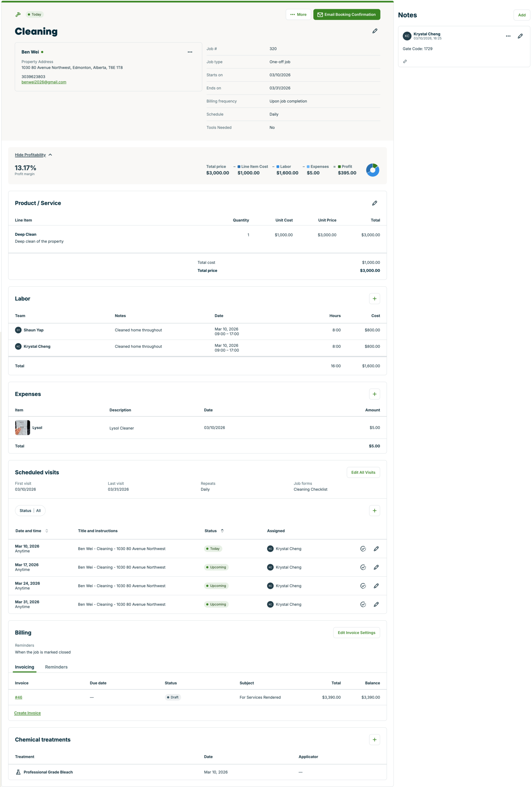
Task: Add a new expense with plus icon
Action: tap(374, 394)
